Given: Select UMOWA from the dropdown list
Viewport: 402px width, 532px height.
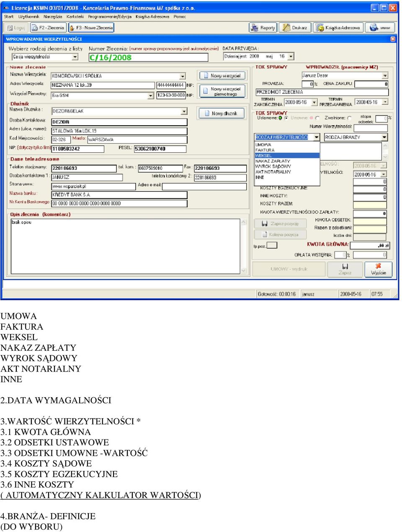Looking at the screenshot, I should pos(287,145).
